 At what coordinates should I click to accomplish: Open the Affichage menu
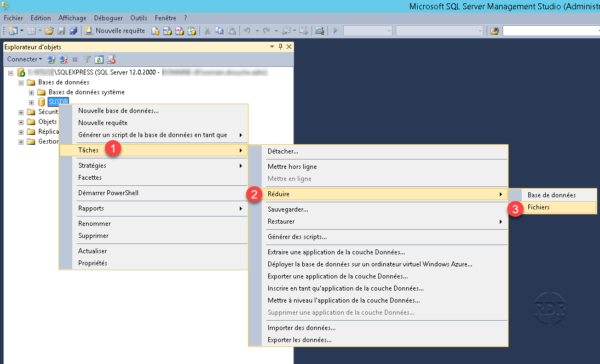pos(72,18)
